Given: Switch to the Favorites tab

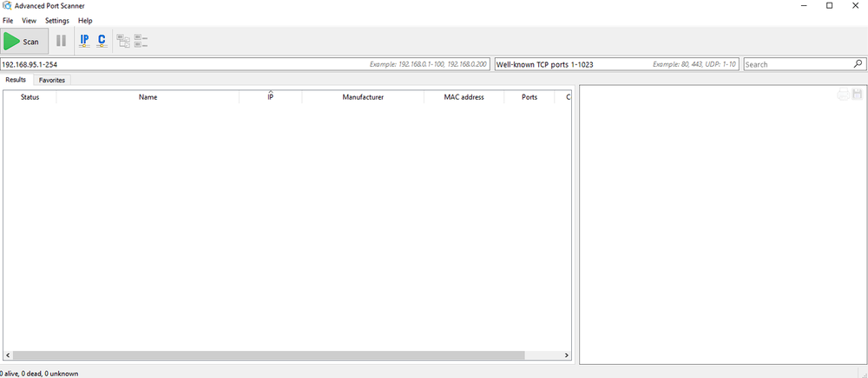Looking at the screenshot, I should click(52, 80).
